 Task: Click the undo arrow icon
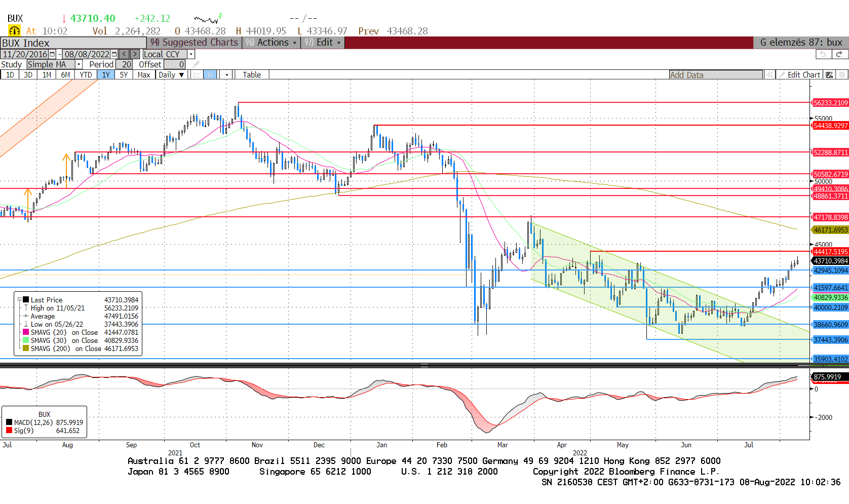coord(823,54)
